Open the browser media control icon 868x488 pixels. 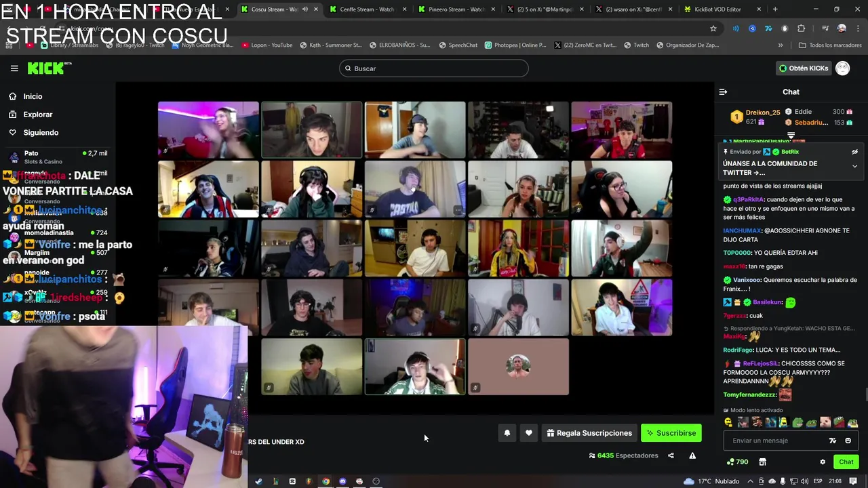click(x=825, y=28)
